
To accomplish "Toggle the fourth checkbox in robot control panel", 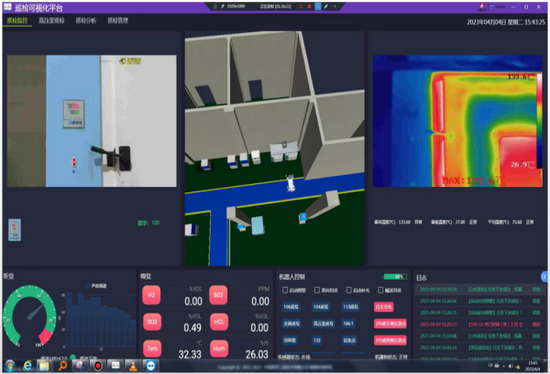I will [x=381, y=290].
